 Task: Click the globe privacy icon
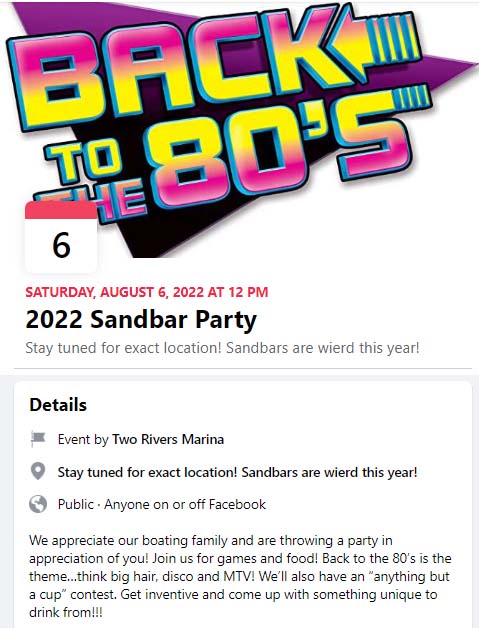click(38, 504)
